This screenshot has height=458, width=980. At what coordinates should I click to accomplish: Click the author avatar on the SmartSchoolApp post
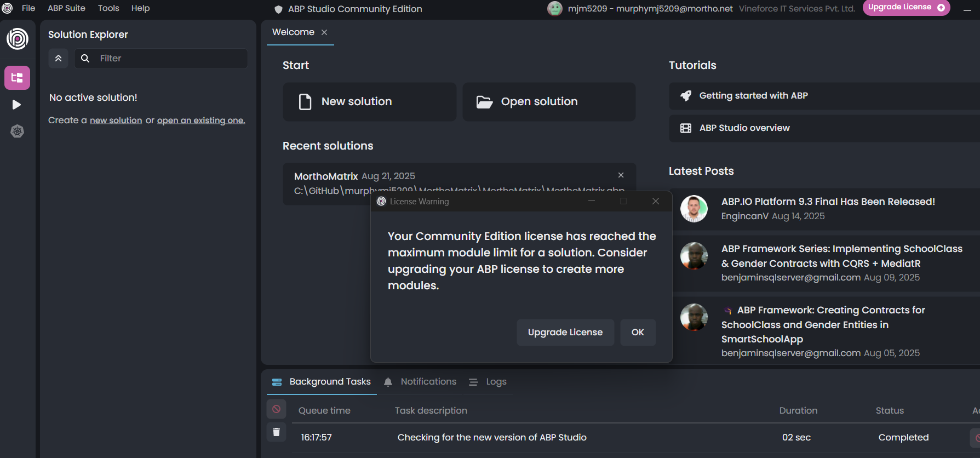click(694, 317)
